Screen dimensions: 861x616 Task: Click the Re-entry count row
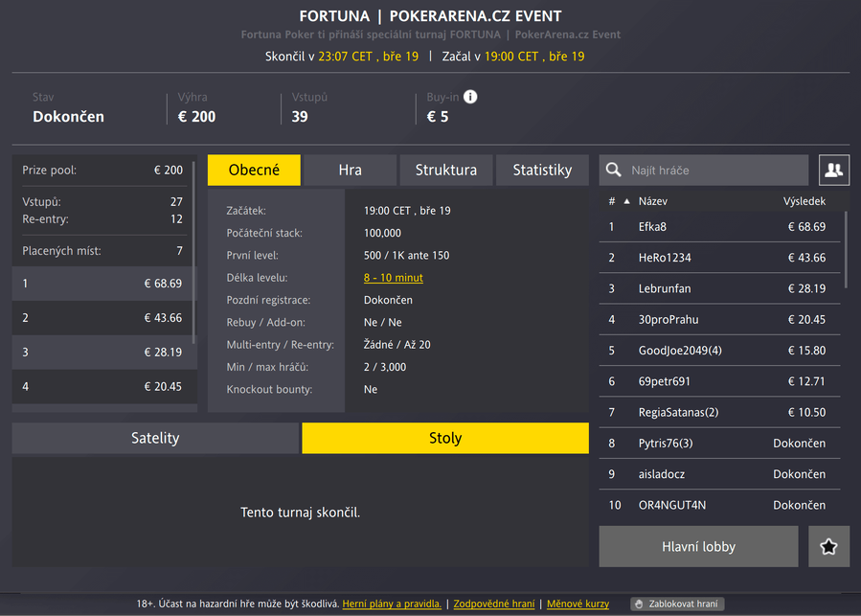point(102,218)
